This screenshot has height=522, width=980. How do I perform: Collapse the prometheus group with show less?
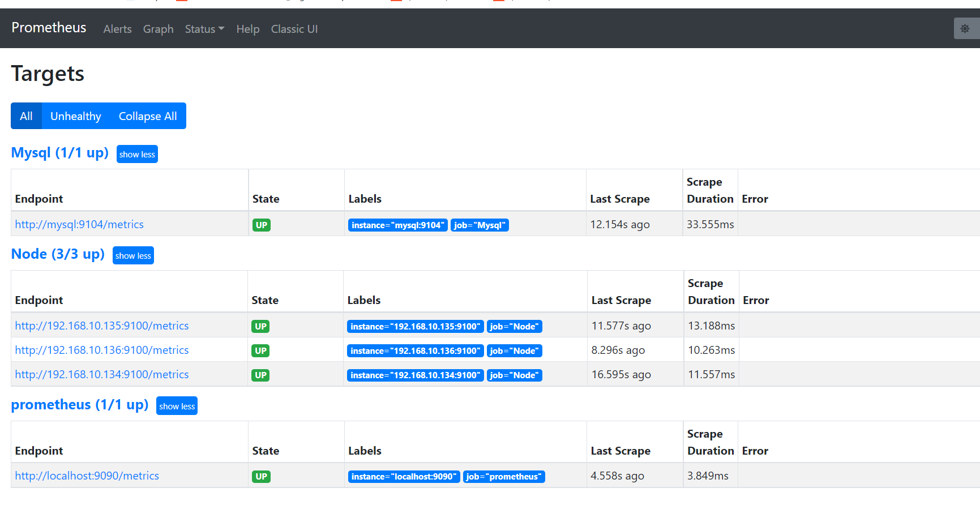click(x=177, y=406)
